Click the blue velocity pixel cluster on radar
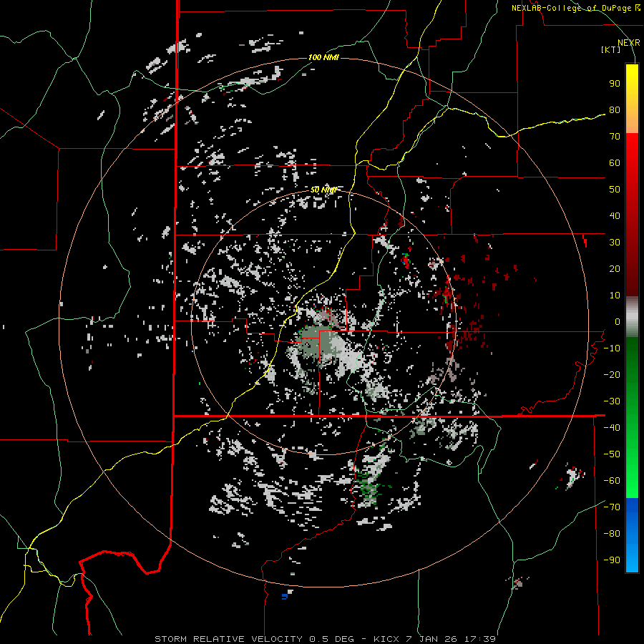644x644 pixels. [x=284, y=596]
